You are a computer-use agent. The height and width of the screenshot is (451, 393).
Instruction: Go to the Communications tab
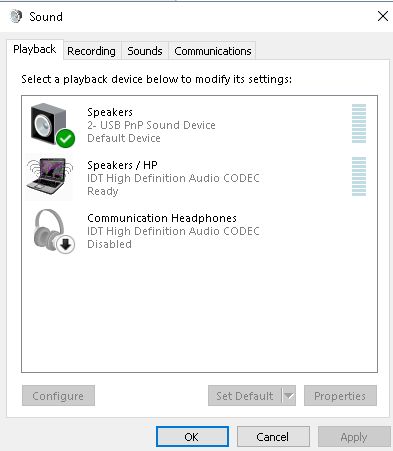(212, 51)
